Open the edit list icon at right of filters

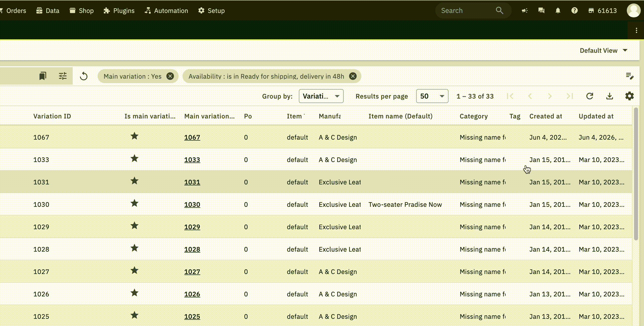pyautogui.click(x=630, y=76)
